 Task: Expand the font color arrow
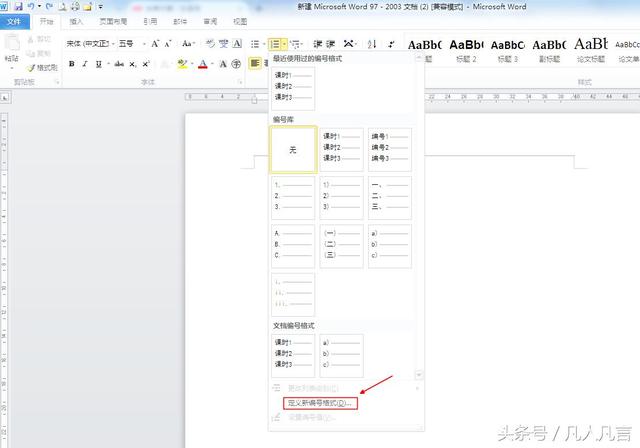coord(212,64)
